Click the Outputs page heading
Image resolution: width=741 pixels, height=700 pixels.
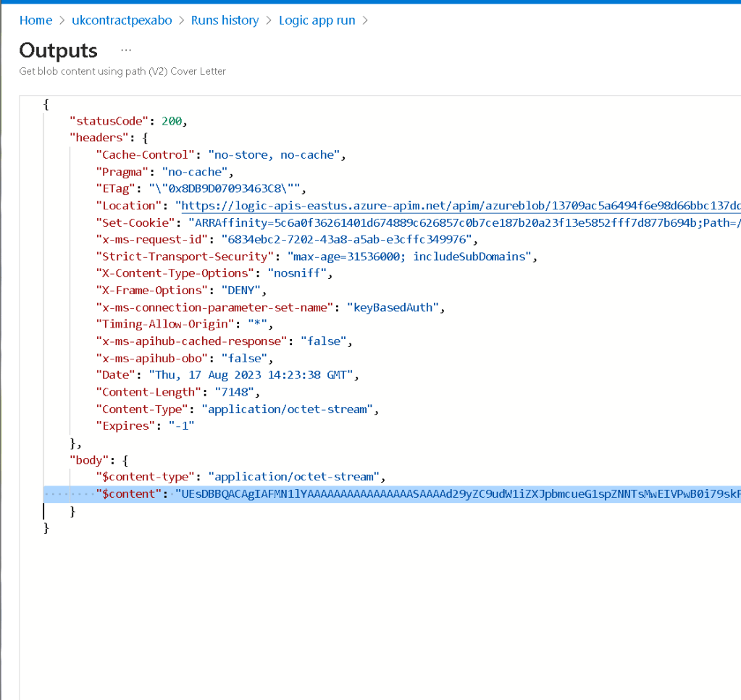pyautogui.click(x=58, y=51)
